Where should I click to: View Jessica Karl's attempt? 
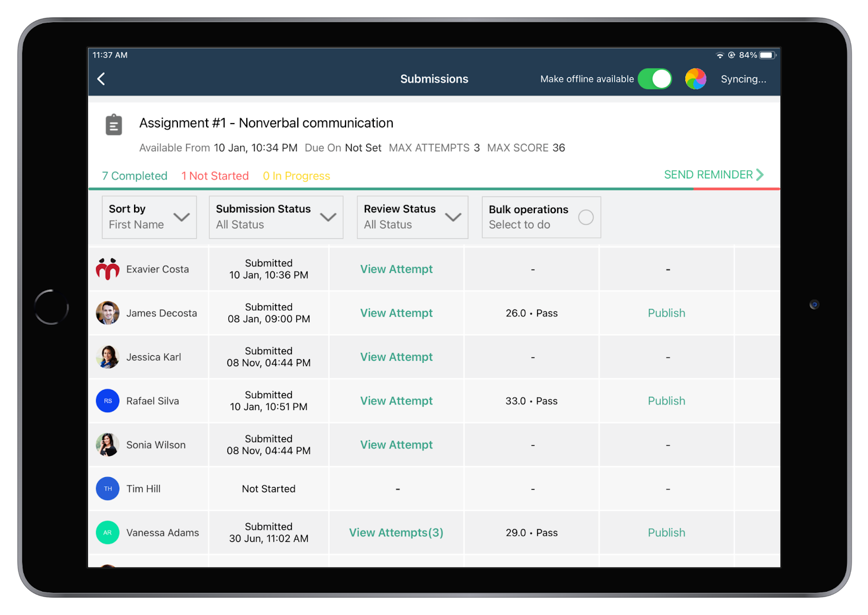click(x=397, y=357)
